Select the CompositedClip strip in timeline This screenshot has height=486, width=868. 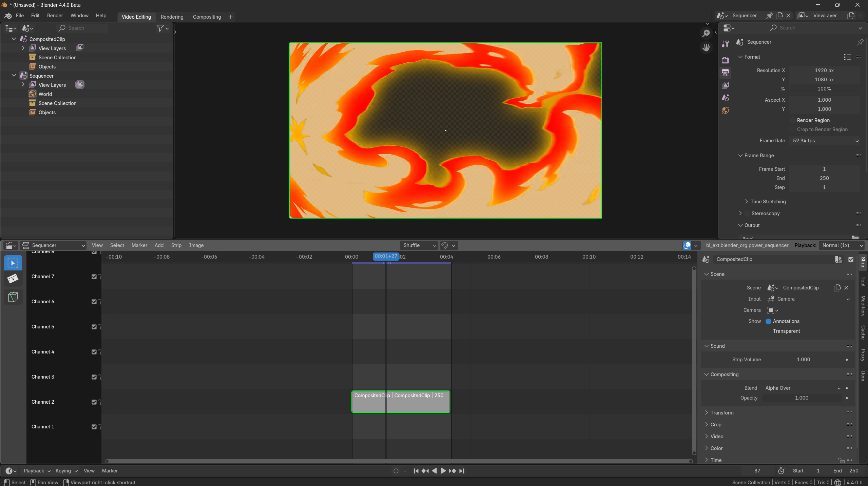[401, 402]
